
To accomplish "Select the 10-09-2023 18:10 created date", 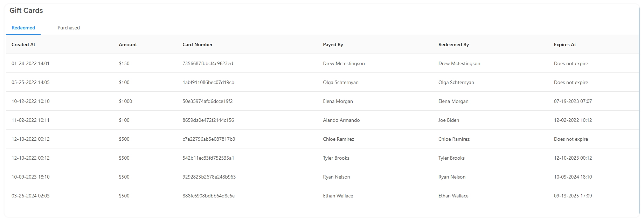I will [x=30, y=177].
